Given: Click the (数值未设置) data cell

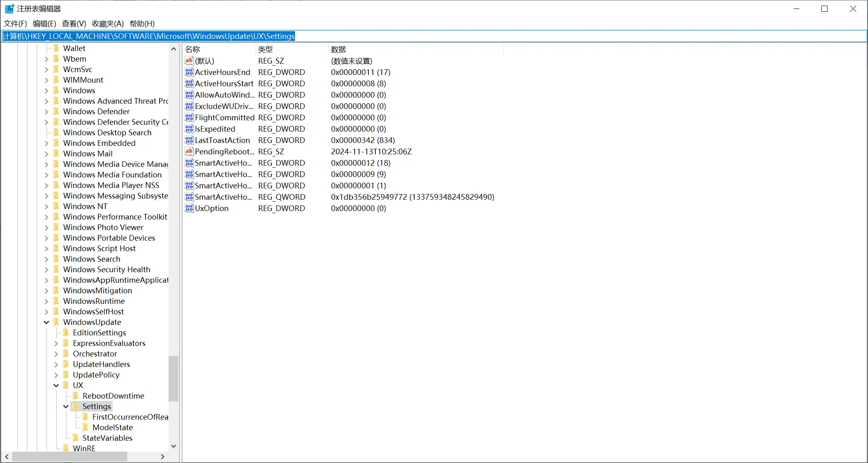Looking at the screenshot, I should click(351, 61).
